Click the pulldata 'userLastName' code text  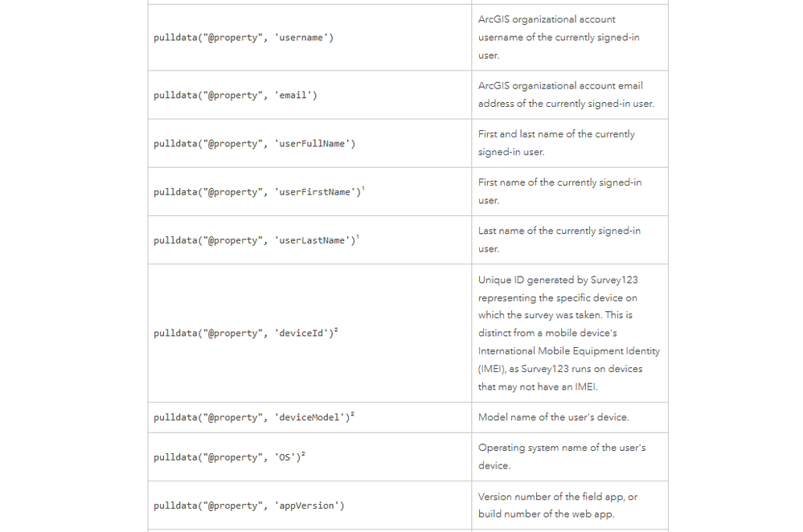point(254,240)
